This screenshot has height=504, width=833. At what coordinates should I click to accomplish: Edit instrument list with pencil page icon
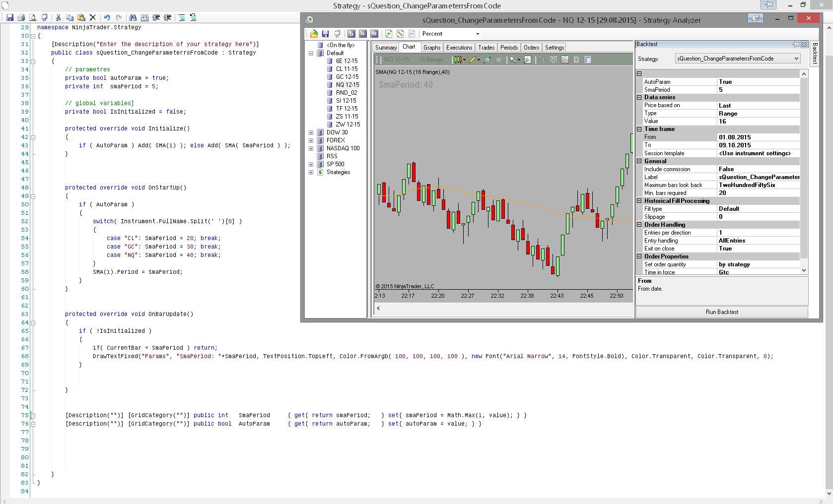click(400, 34)
